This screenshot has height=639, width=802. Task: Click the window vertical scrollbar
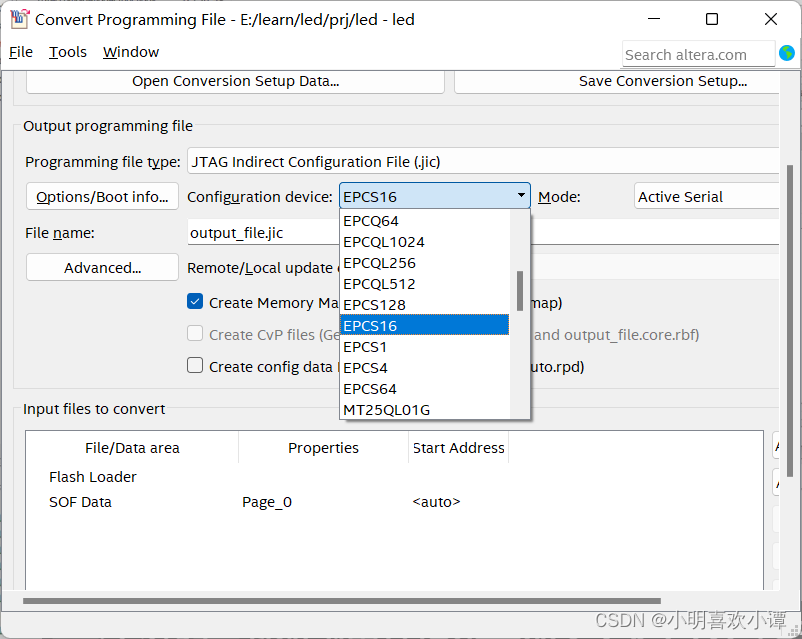pyautogui.click(x=790, y=321)
